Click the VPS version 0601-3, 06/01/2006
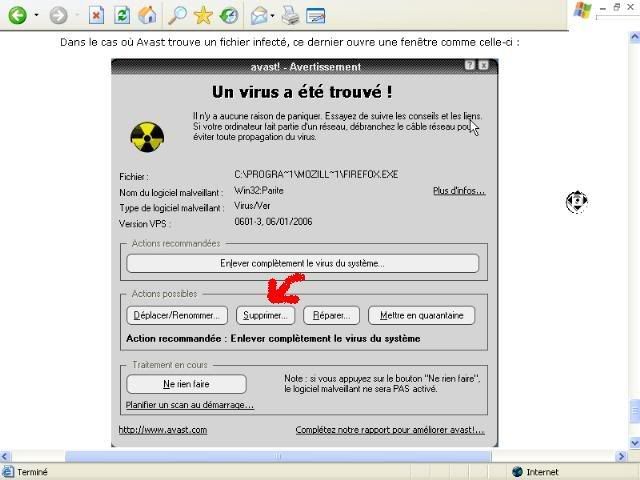 click(x=273, y=222)
